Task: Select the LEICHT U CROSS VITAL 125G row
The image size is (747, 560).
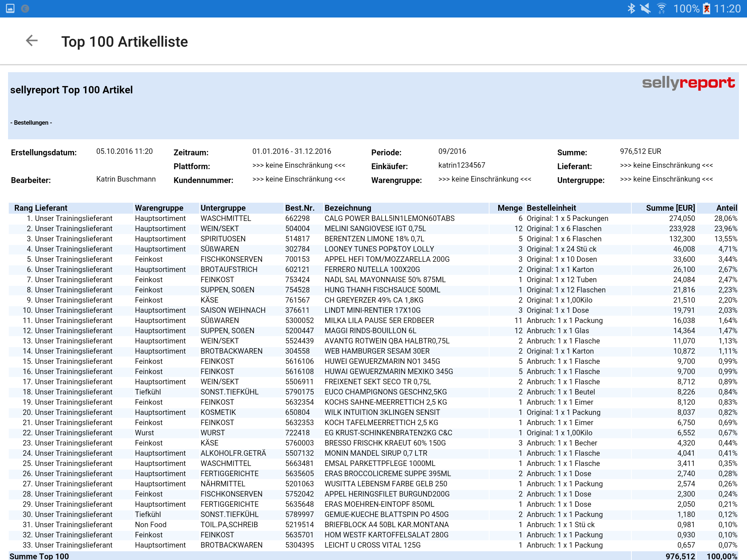Action: [x=372, y=545]
